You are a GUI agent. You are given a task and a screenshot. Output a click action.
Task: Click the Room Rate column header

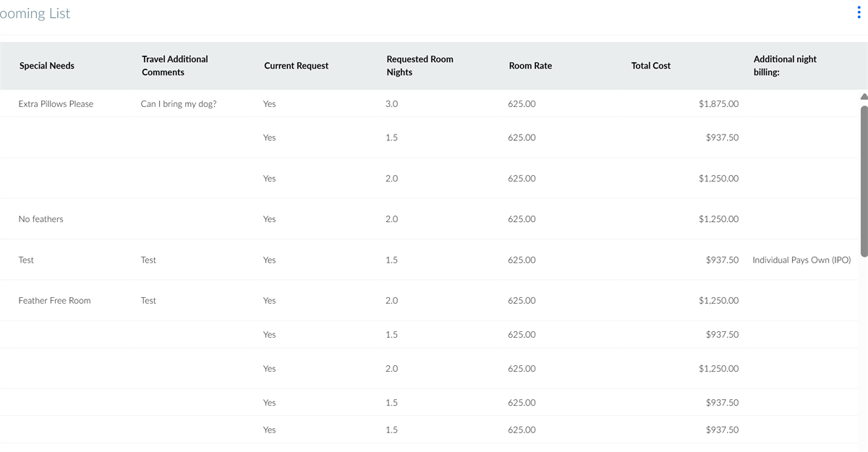tap(530, 66)
